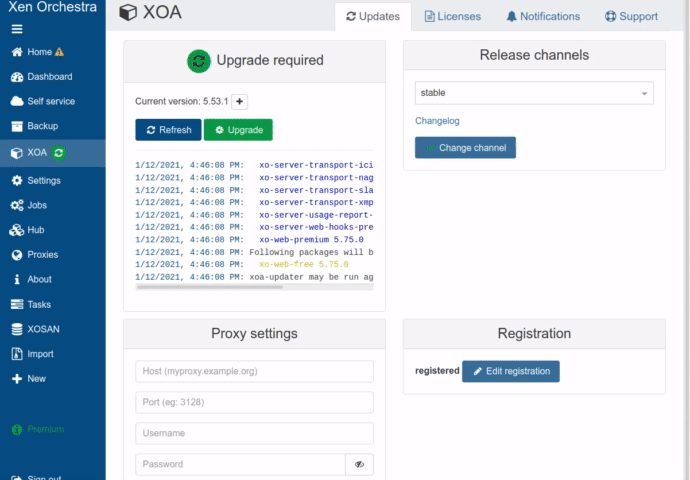This screenshot has height=480, width=690.
Task: Toggle password visibility eye icon
Action: pos(360,464)
